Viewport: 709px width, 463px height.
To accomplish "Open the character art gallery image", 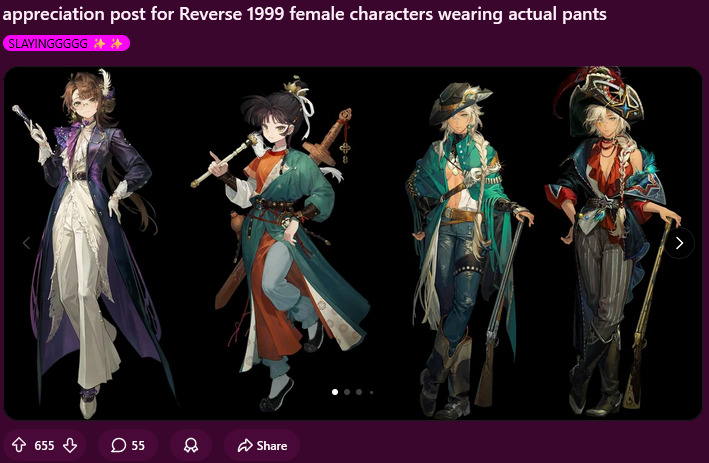I will 353,243.
